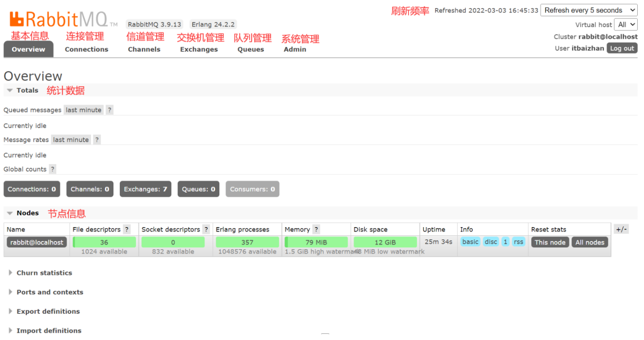Click the RabbitMQ logo
The image size is (644, 340).
(63, 19)
